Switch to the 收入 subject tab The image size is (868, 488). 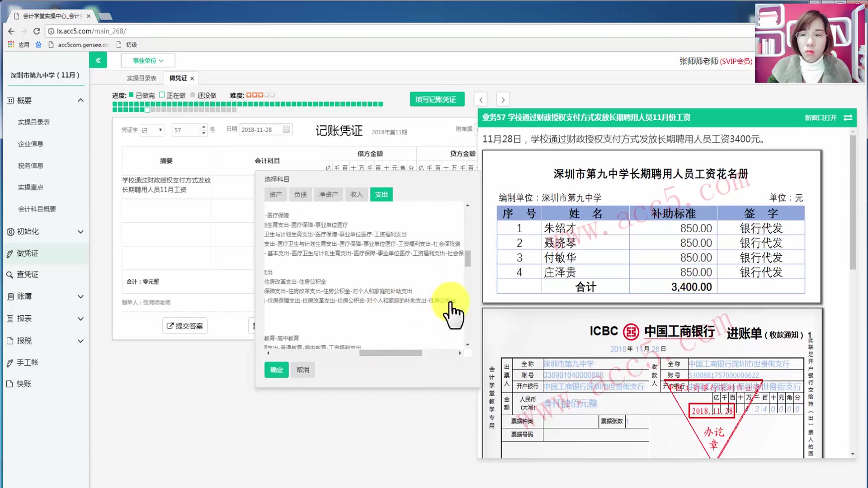[x=356, y=194]
